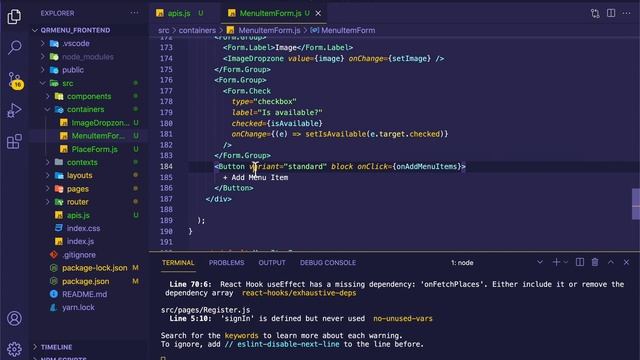Open MenuItemFor... file in explorer tree

pyautogui.click(x=98, y=136)
